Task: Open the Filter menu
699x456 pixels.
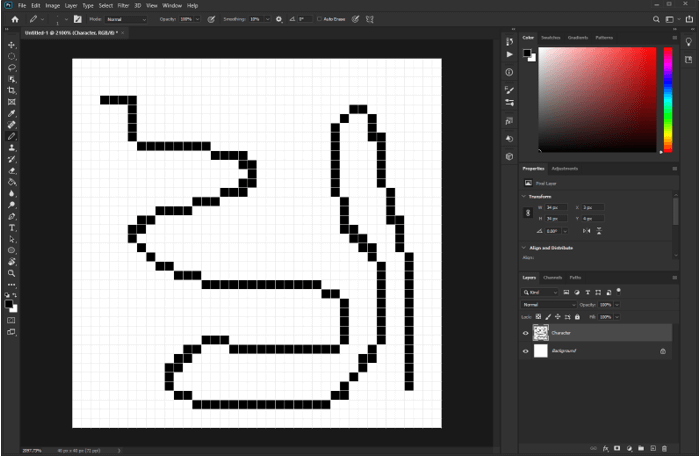Action: (x=123, y=6)
